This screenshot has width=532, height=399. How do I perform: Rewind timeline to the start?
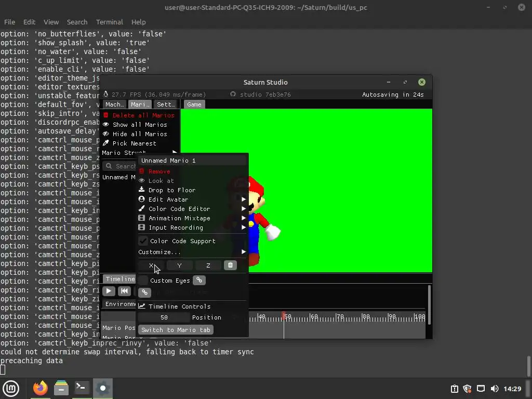click(124, 291)
